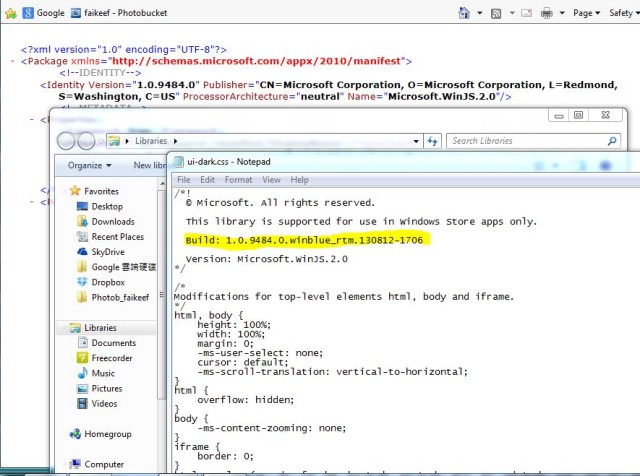The width and height of the screenshot is (640, 476).
Task: Open the Videos library
Action: click(104, 403)
